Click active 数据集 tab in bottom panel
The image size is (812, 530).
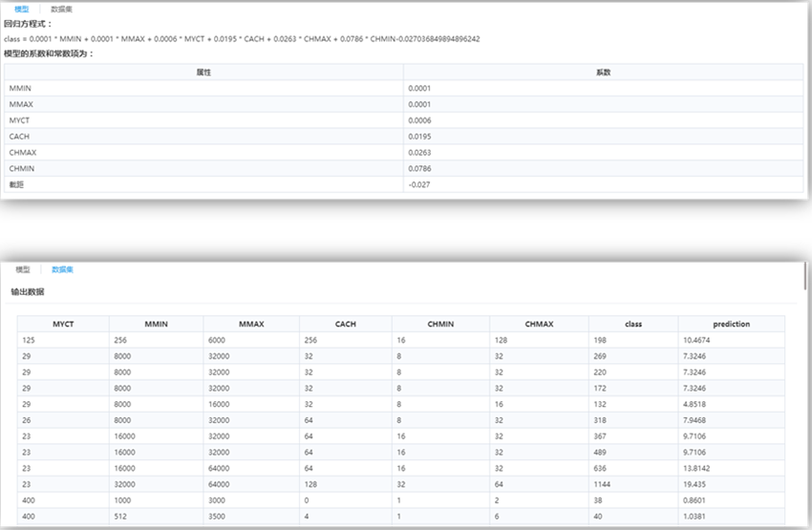click(x=62, y=270)
